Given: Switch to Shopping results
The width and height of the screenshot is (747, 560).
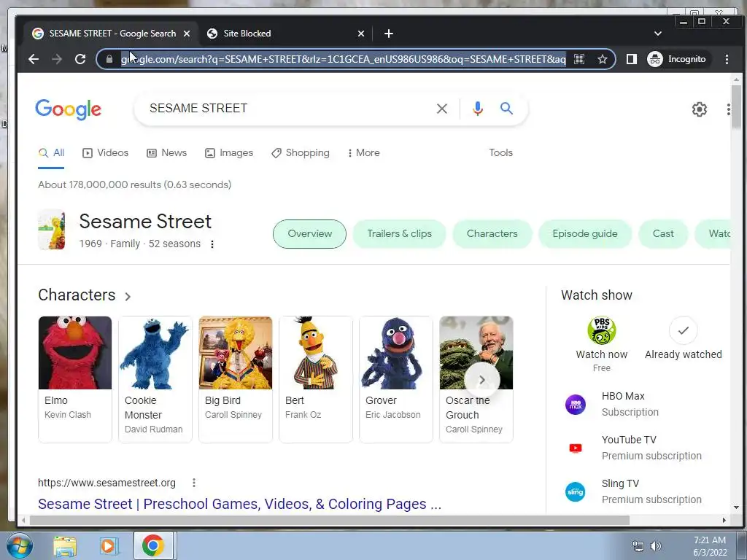Looking at the screenshot, I should click(x=301, y=153).
